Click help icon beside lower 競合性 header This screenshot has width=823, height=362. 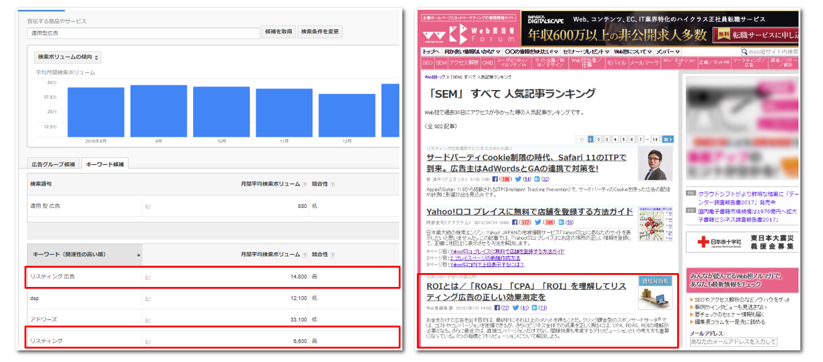coord(332,254)
